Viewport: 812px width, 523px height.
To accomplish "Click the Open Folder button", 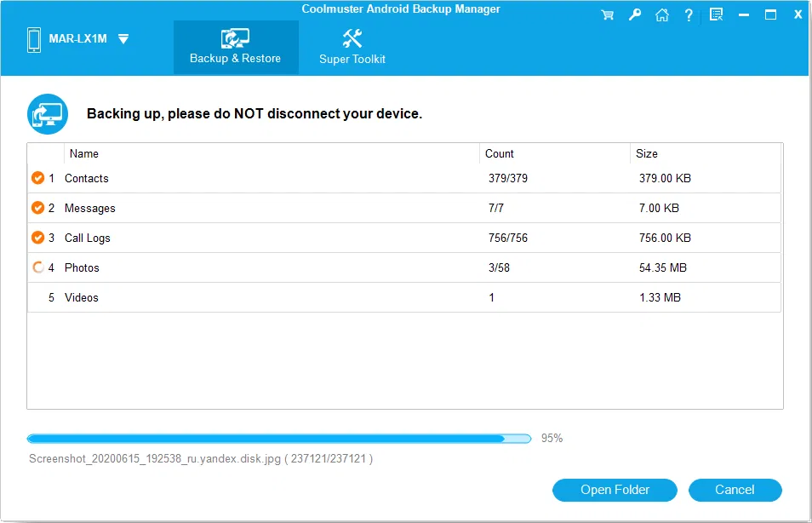I will [615, 490].
